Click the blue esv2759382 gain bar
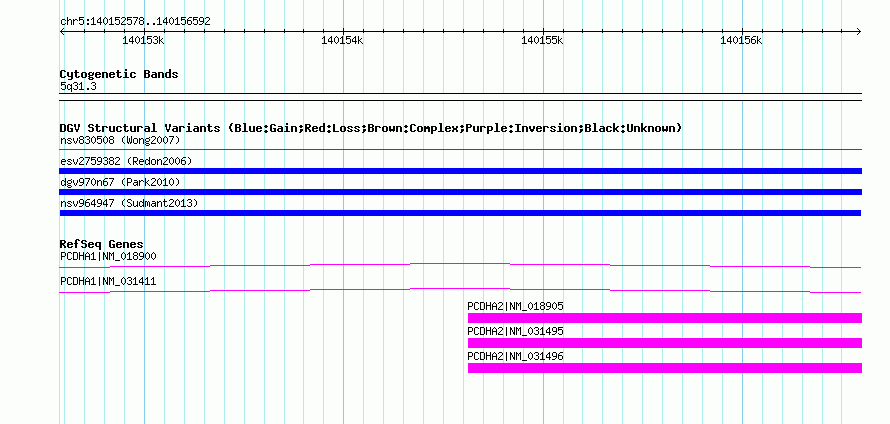 [x=460, y=171]
